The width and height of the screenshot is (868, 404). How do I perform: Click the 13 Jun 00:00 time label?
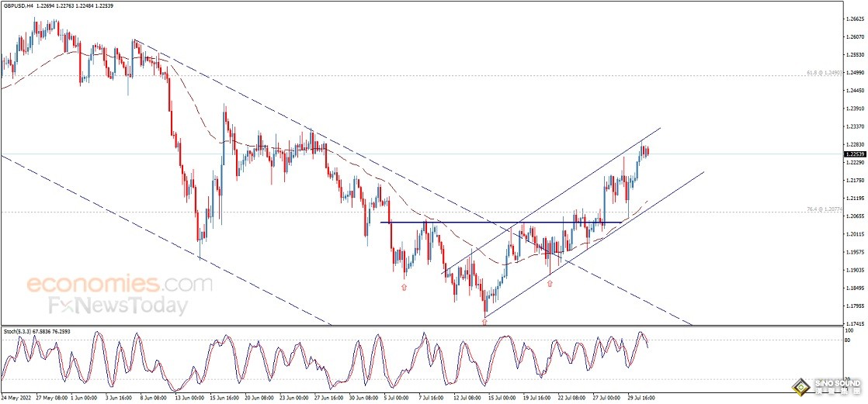coord(189,398)
